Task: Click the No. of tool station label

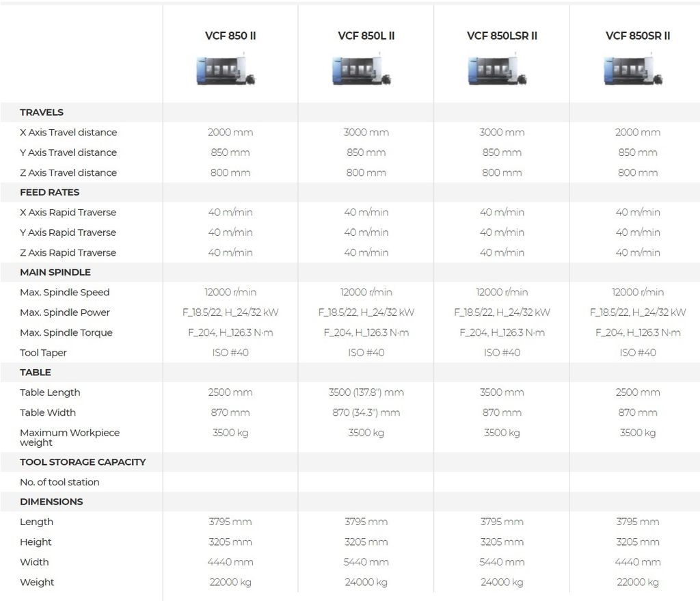Action: pyautogui.click(x=60, y=482)
